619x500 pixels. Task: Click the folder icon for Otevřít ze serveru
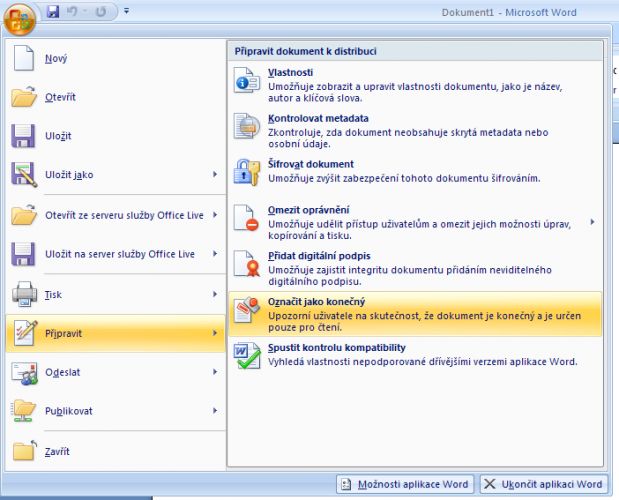click(24, 215)
